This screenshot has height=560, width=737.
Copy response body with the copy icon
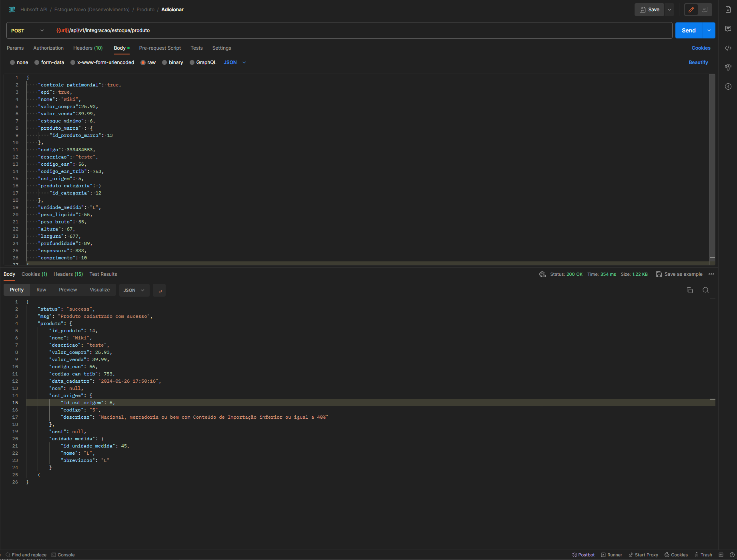click(690, 290)
